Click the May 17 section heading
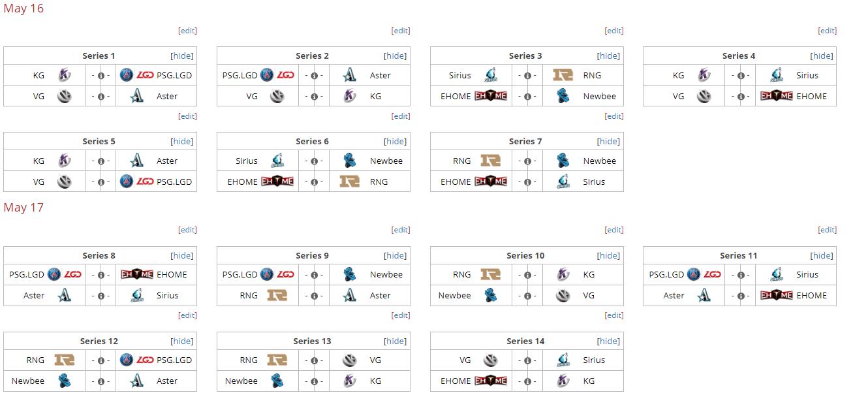 tap(23, 208)
